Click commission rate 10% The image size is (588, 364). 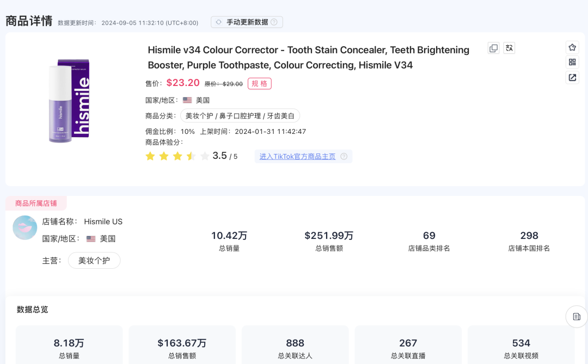187,132
